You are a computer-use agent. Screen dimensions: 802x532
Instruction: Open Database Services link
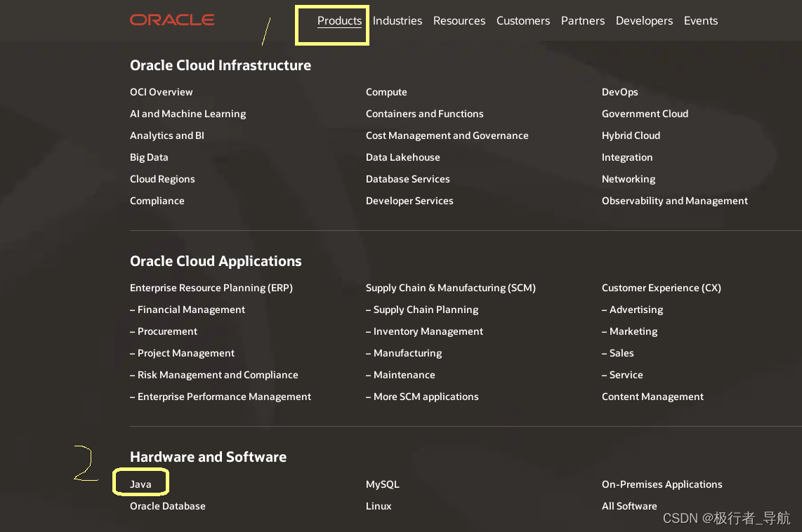tap(407, 180)
